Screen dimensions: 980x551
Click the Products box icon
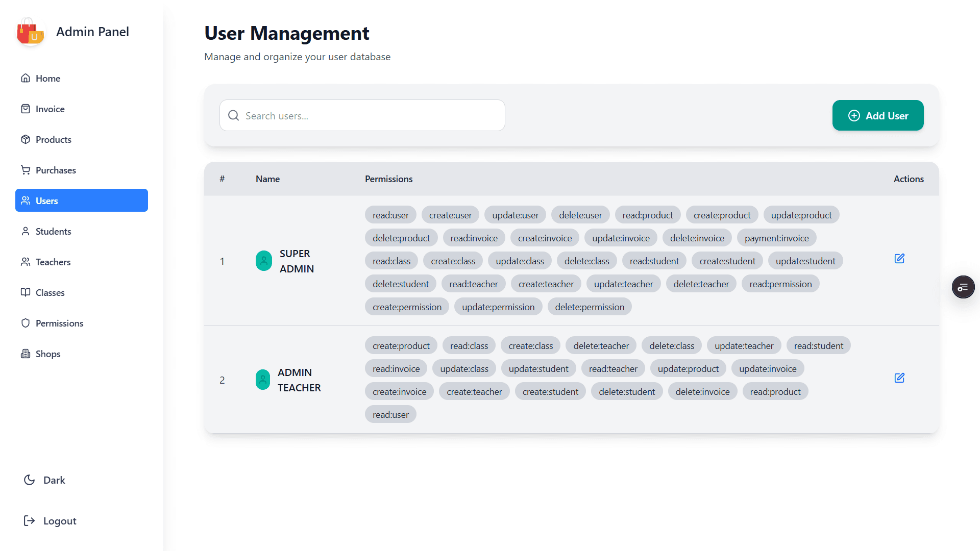[26, 139]
